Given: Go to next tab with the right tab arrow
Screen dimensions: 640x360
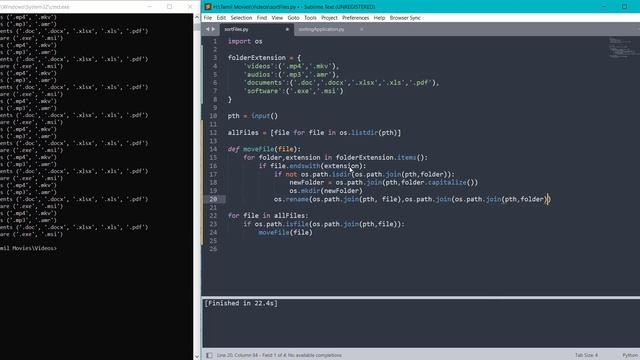Looking at the screenshot, I should pos(213,29).
